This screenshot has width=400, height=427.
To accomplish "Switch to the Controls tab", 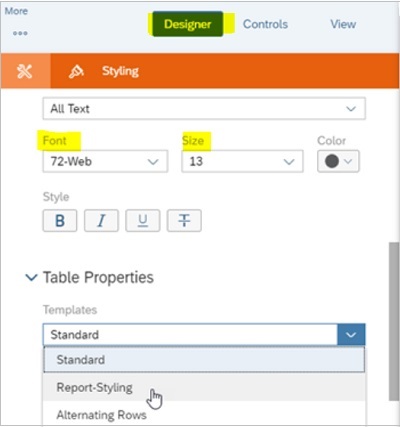I will tap(265, 24).
